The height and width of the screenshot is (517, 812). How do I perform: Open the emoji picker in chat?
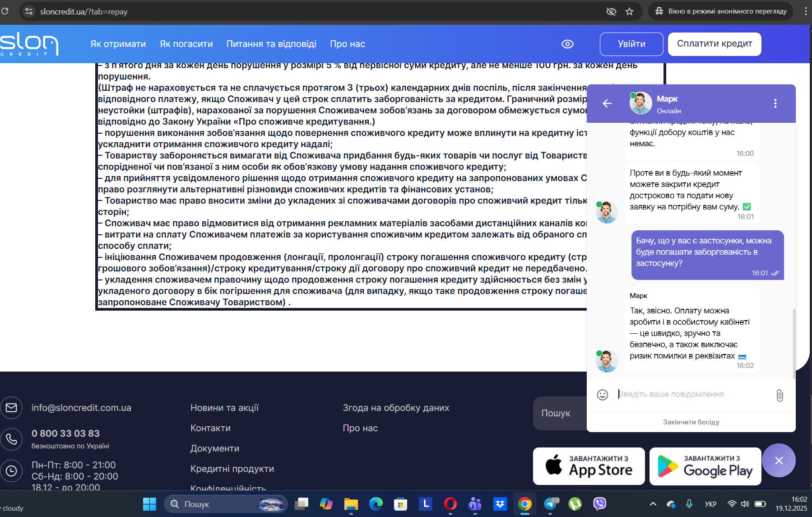tap(603, 395)
